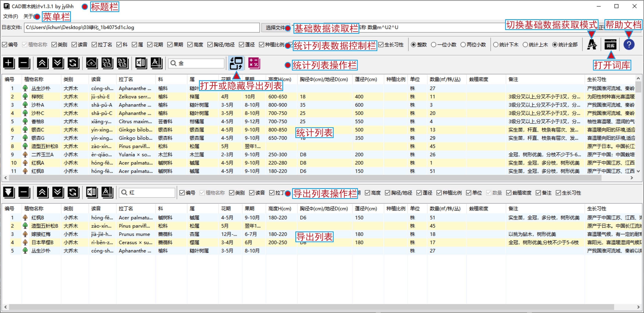Screen dimensions: 644x313
Task: Click the down-arrow icon in the export toolbar
Action: pos(9,192)
